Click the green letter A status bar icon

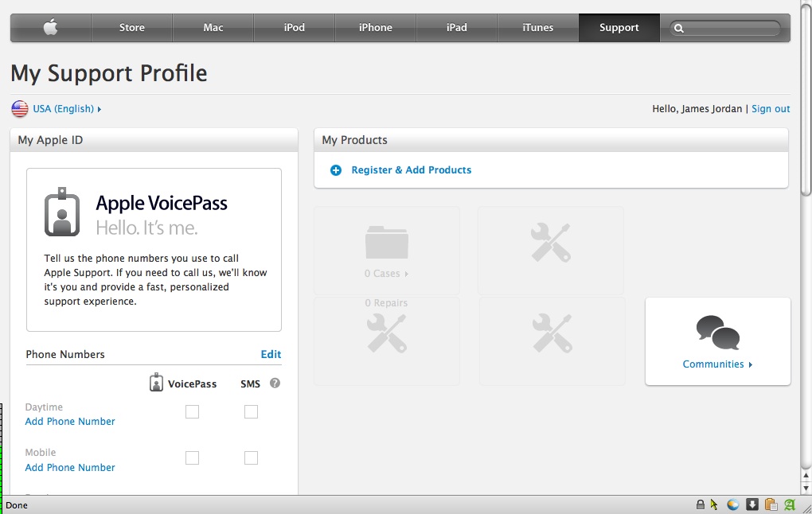[790, 504]
